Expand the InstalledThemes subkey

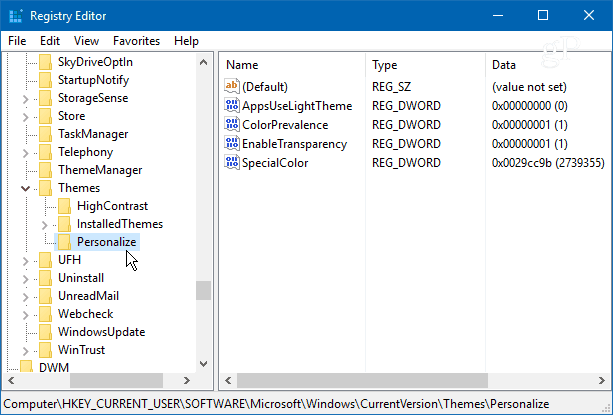[x=44, y=224]
